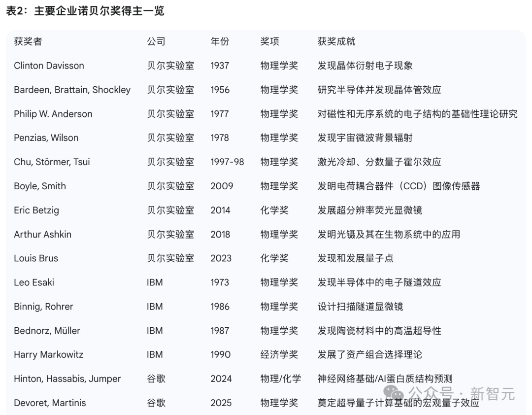Click 发现和发展量子点 achievement
Viewport: 532px width, 415px height.
(x=356, y=258)
